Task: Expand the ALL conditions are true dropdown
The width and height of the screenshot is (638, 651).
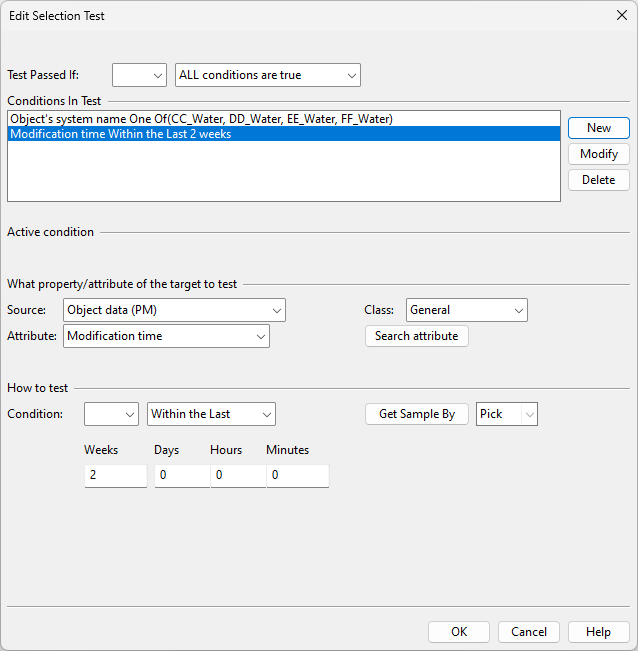Action: [267, 75]
